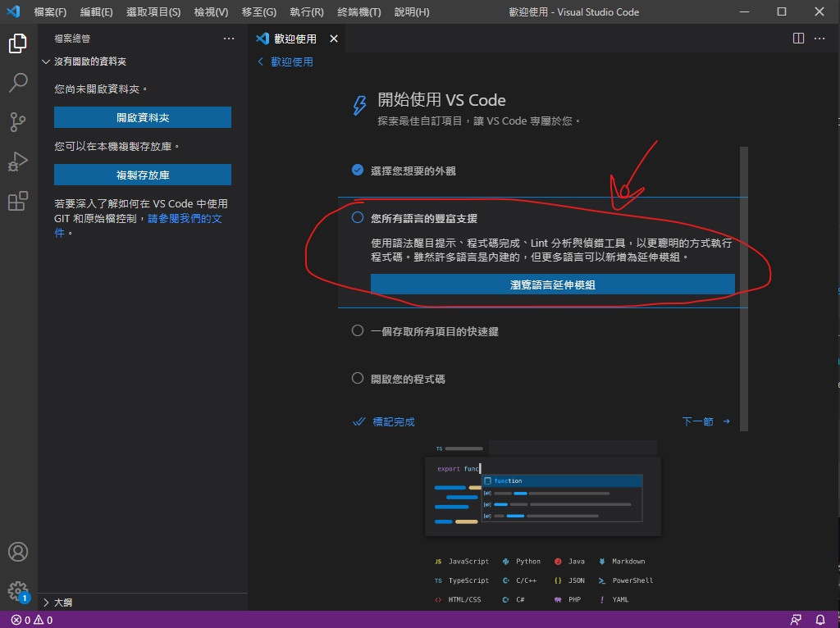Click the JSON language icon
Screen dimensions: 840x628
(x=558, y=581)
